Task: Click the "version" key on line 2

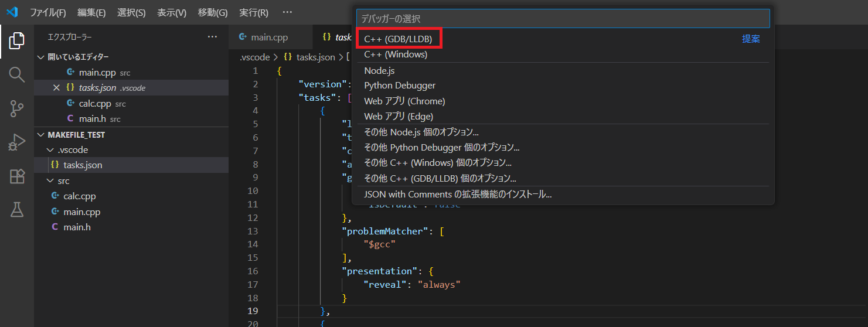Action: click(x=324, y=84)
